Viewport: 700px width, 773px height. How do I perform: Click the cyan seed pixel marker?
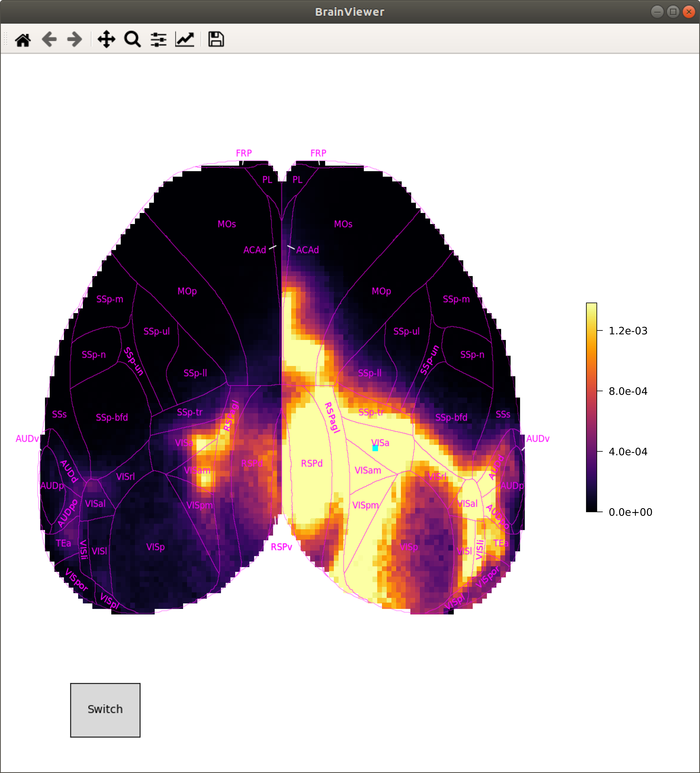(x=375, y=448)
